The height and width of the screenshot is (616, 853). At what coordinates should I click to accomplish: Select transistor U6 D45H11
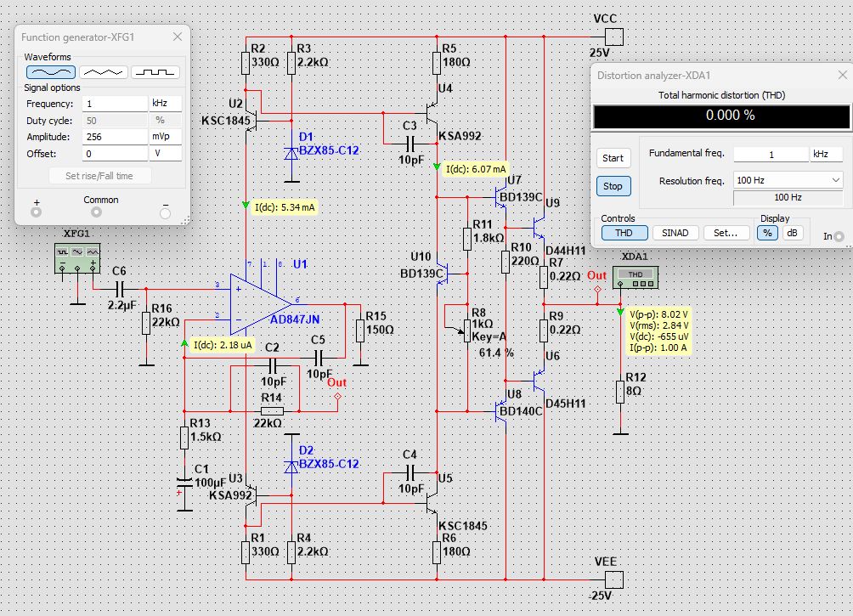pos(539,380)
